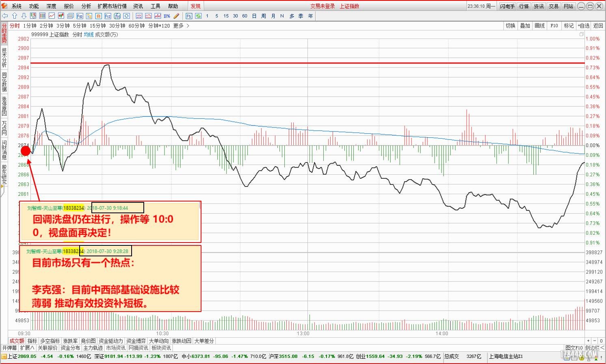
Task: Click the down-arrow toolbar icon
Action: tap(24, 16)
